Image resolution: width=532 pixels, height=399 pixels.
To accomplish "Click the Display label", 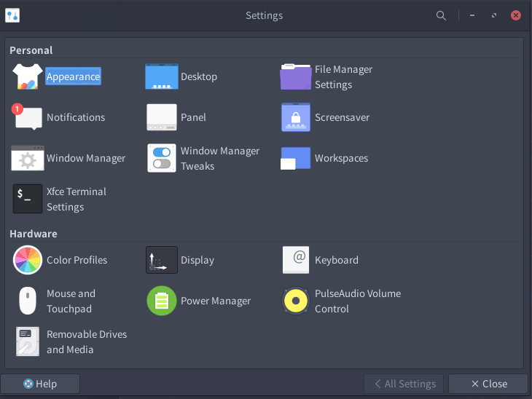I will 197,260.
